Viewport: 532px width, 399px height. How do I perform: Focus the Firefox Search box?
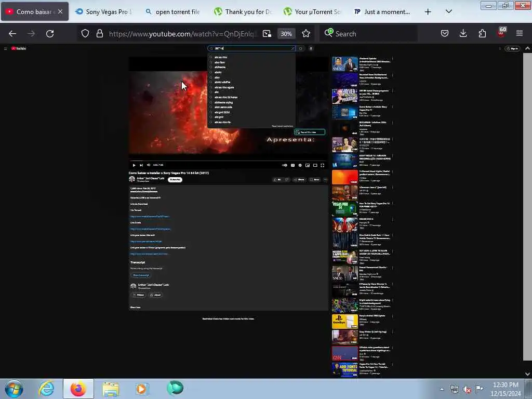coord(368,34)
